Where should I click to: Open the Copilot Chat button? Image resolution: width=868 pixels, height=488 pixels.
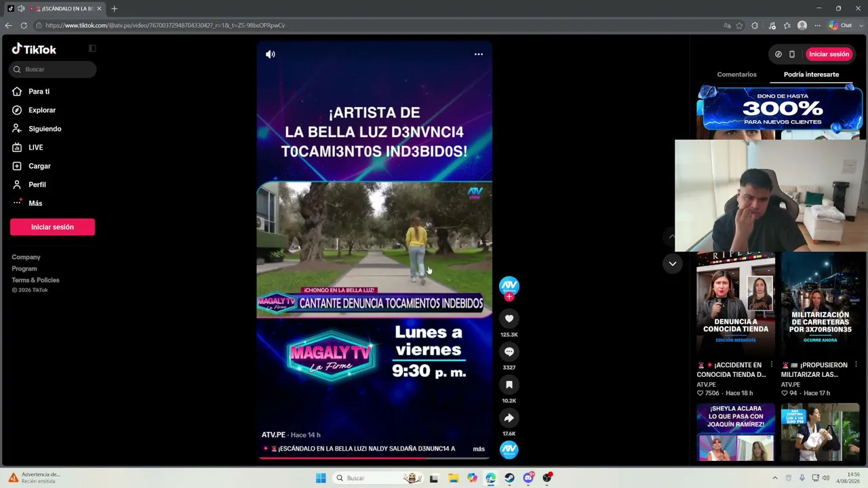point(841,25)
